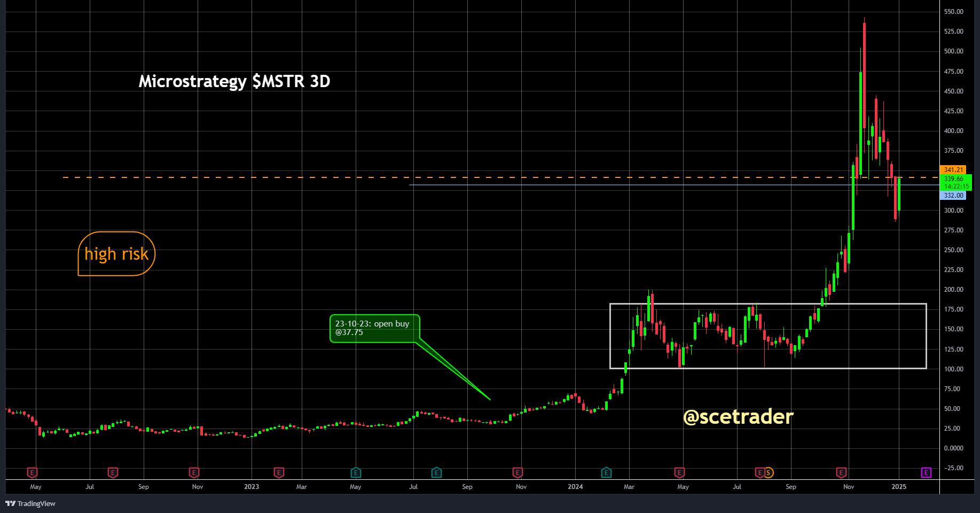The height and width of the screenshot is (513, 980).
Task: Click the '−25.00' price axis label
Action: (953, 468)
